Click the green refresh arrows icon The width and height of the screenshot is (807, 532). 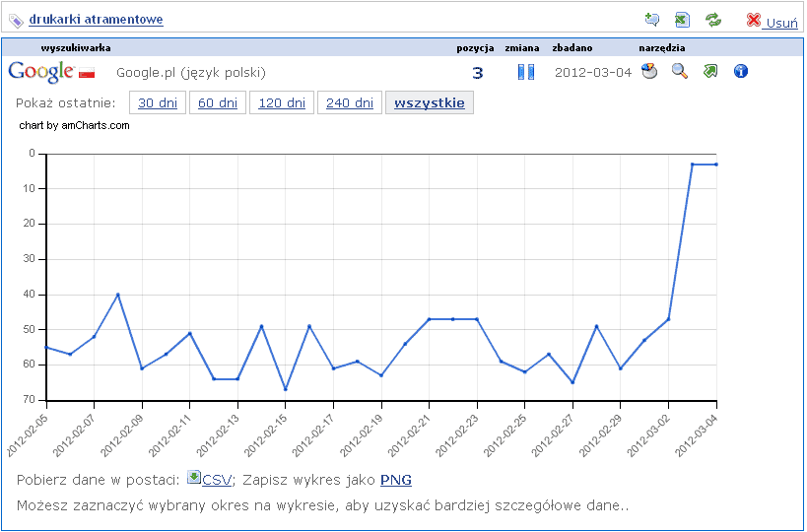pyautogui.click(x=713, y=20)
